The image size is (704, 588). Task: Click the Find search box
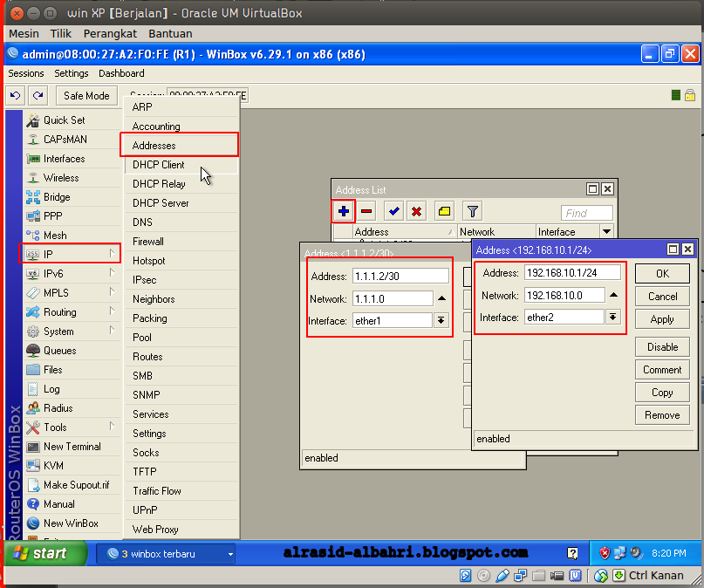point(587,213)
